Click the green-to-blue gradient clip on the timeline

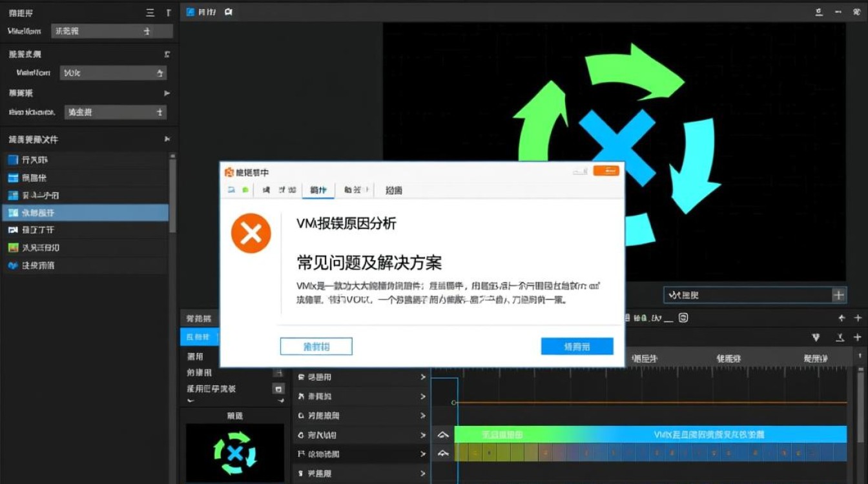coord(650,434)
